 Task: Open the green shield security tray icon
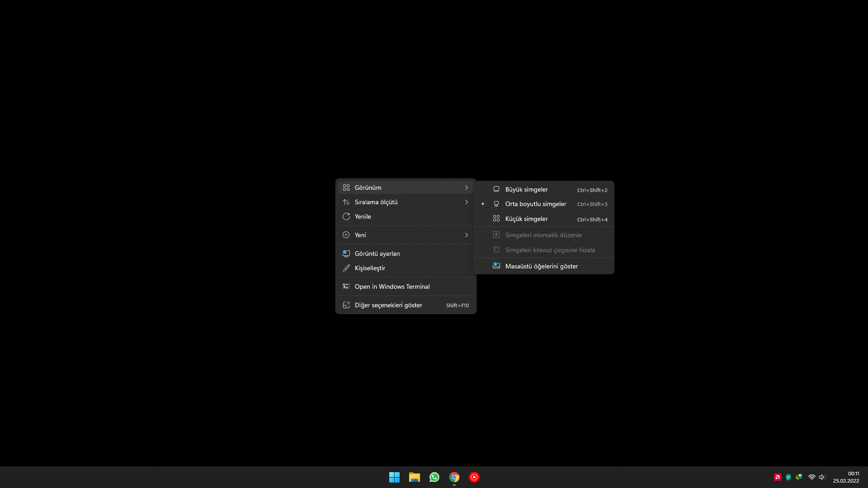click(788, 477)
